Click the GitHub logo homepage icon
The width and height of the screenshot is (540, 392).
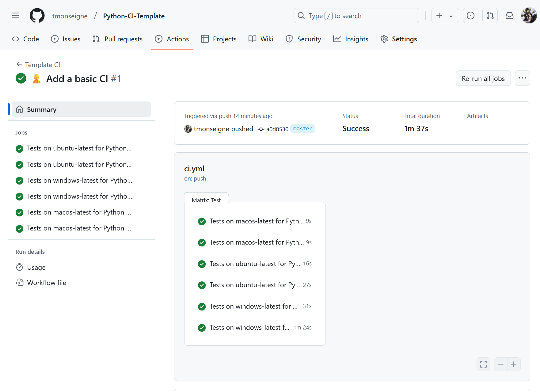37,16
